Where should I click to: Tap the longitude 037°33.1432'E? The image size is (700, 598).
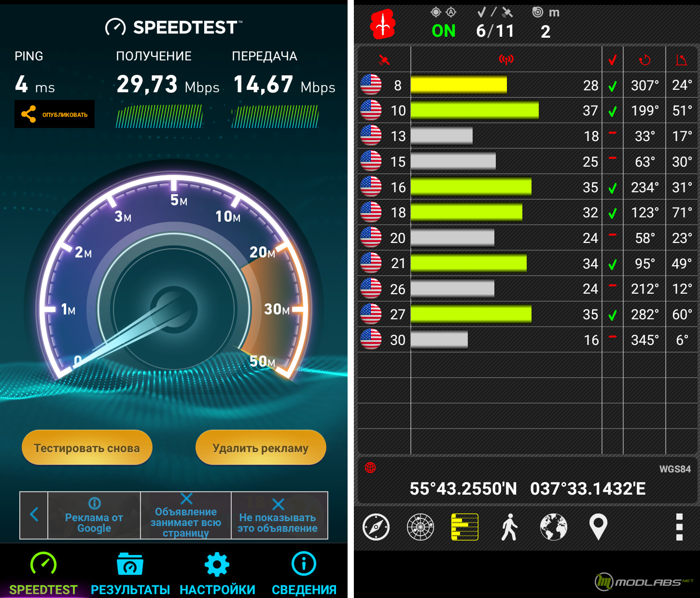(588, 489)
